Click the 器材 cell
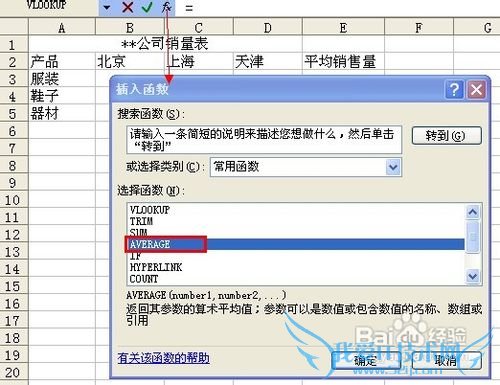This screenshot has height=385, width=500. pyautogui.click(x=62, y=113)
